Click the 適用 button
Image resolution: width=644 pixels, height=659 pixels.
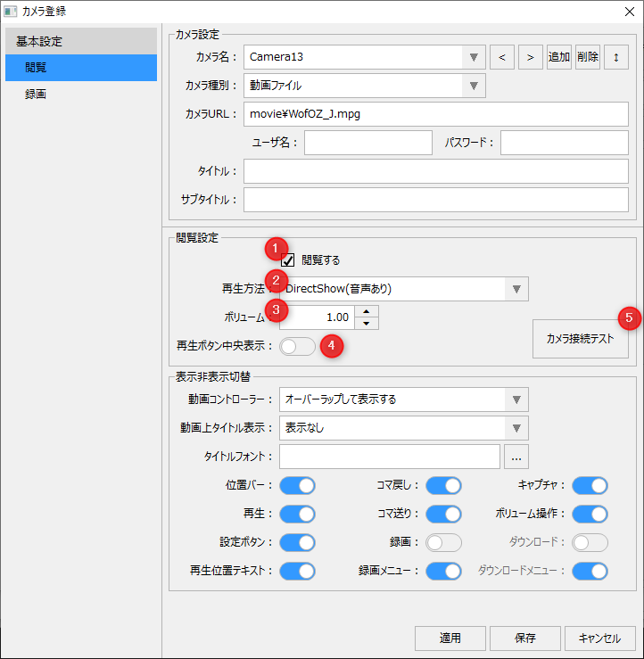click(x=450, y=638)
